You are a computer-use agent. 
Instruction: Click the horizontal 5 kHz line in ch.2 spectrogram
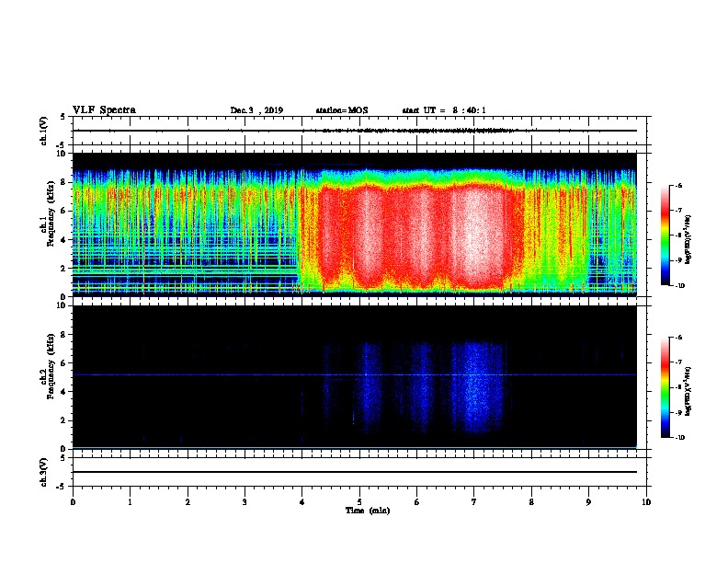(x=354, y=374)
